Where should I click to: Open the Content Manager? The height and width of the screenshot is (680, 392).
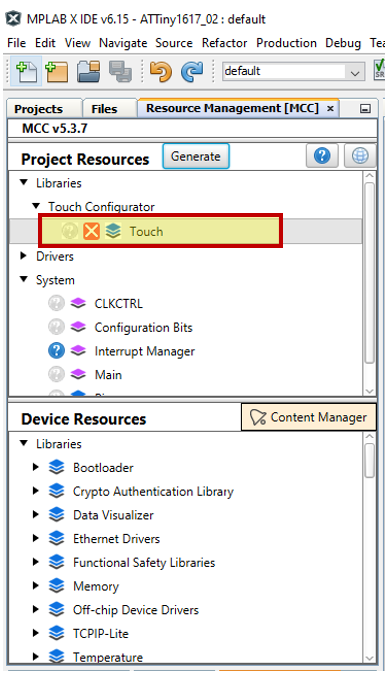pos(308,417)
